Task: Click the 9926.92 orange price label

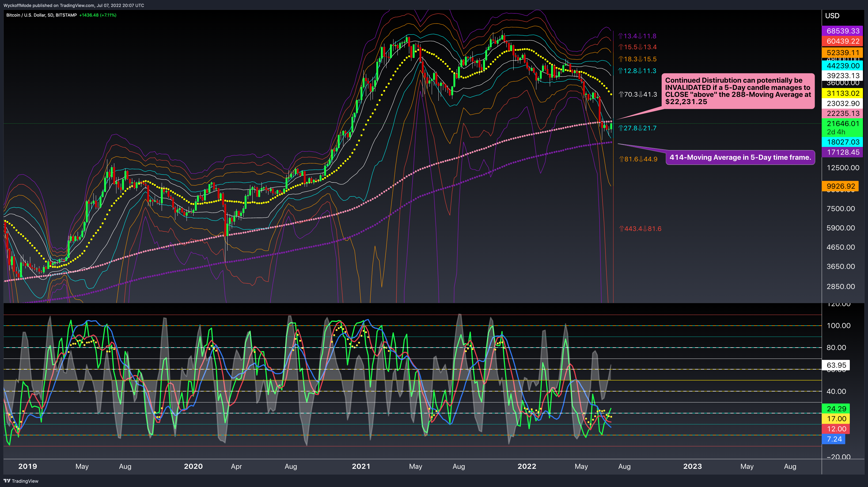Action: [x=840, y=186]
